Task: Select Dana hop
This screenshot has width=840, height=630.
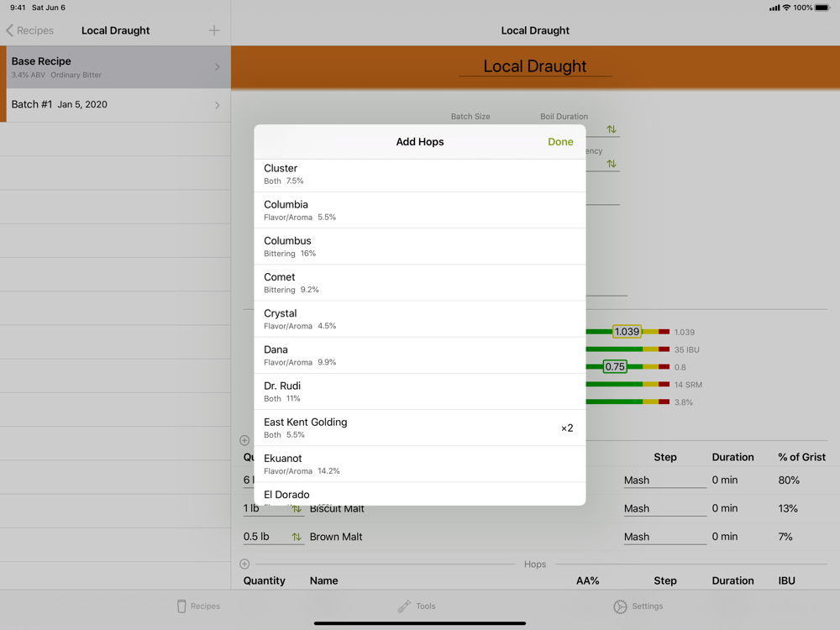Action: [x=419, y=355]
